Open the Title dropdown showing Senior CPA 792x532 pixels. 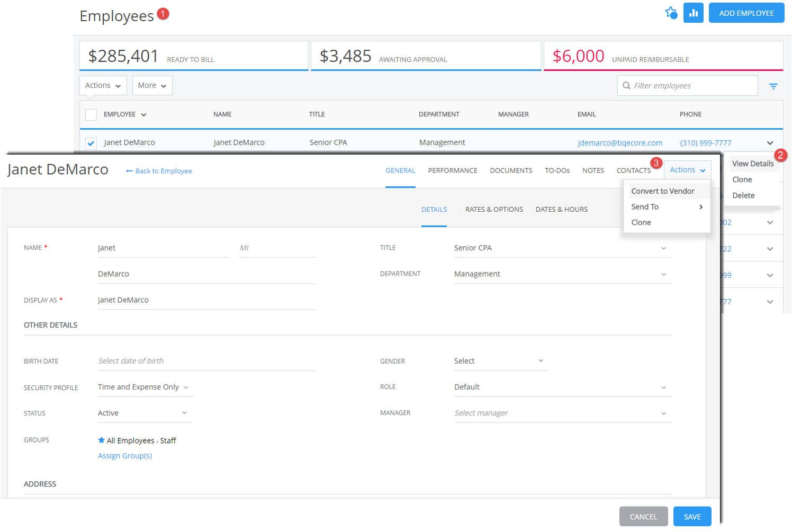coord(563,248)
